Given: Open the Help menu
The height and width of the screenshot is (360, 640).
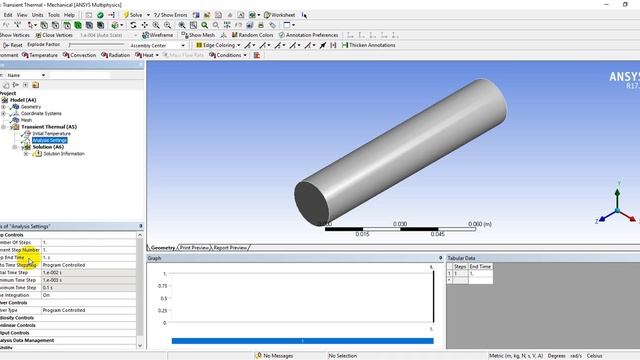Looking at the screenshot, I should [69, 15].
